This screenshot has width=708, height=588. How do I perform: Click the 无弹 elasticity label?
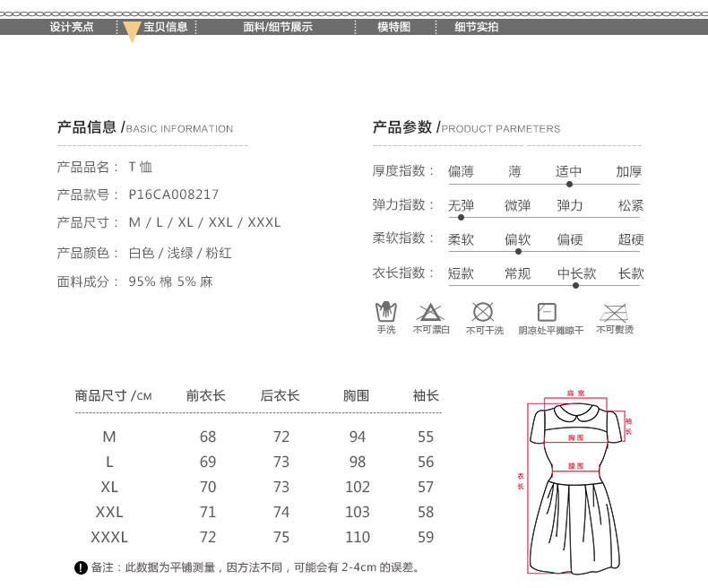[x=461, y=205]
